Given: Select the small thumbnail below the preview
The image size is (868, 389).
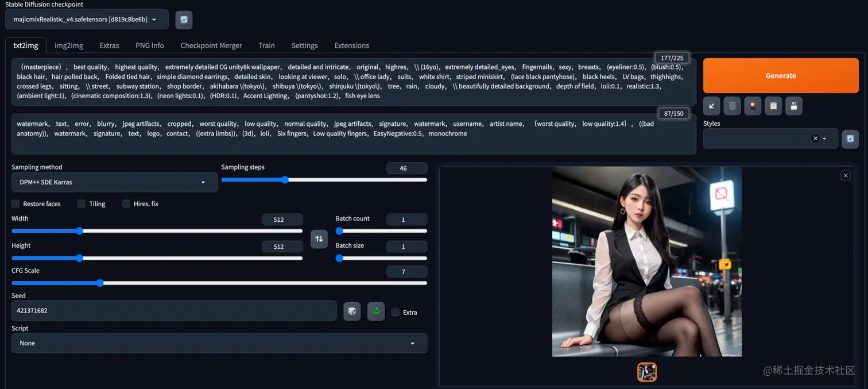Looking at the screenshot, I should point(647,372).
